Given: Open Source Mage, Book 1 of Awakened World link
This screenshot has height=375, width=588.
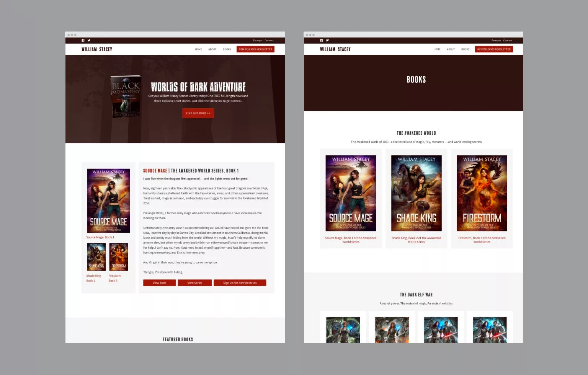Looking at the screenshot, I should click(351, 240).
